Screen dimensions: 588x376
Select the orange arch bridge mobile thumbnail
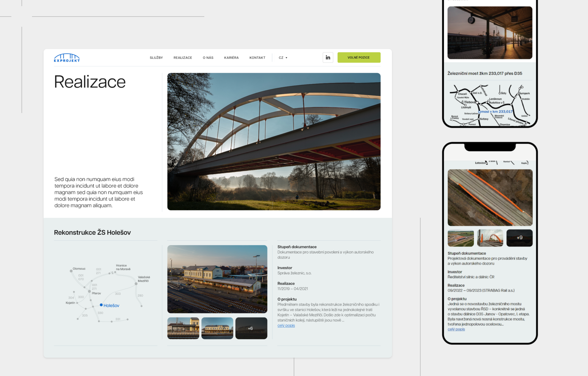coord(490,238)
